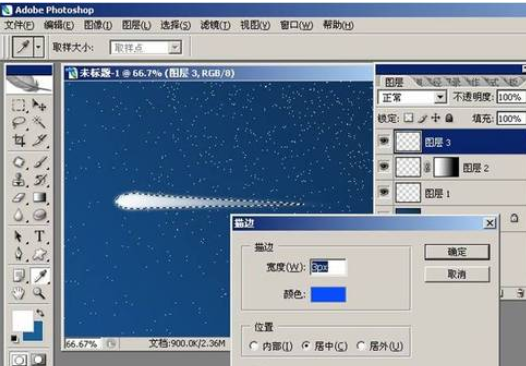Open the 正常 blend mode dropdown

point(440,98)
